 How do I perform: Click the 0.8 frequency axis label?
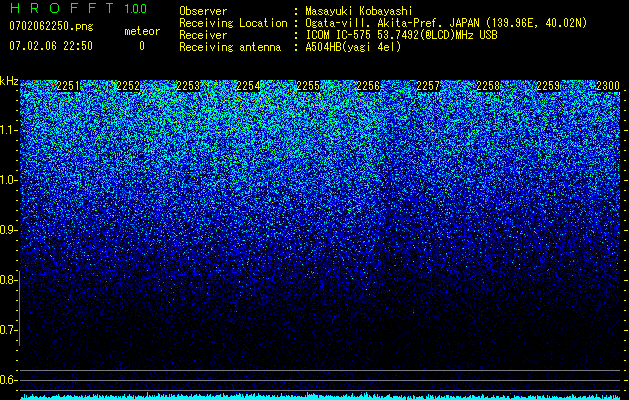point(8,280)
